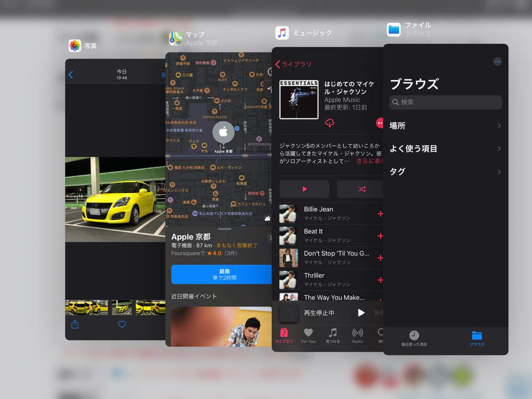Screen dimensions: 532x399
Task: Open the Photos app icon in switcher
Action: click(75, 46)
